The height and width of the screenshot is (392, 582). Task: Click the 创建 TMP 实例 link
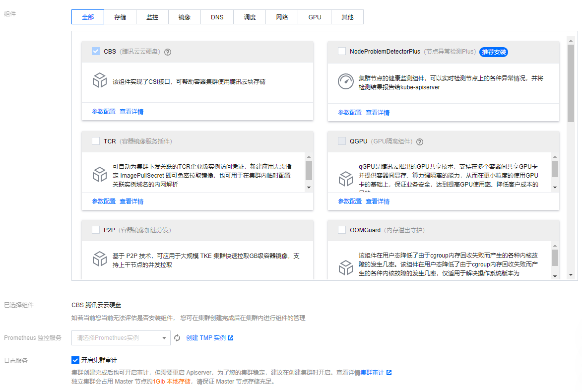(205, 338)
